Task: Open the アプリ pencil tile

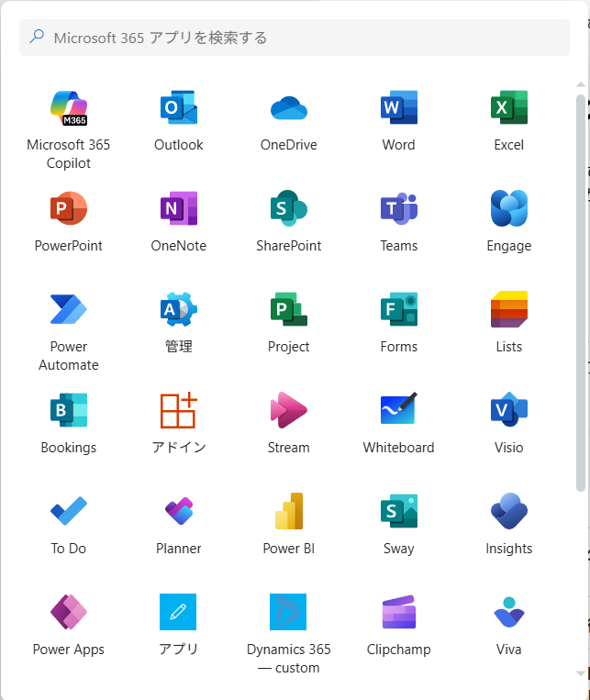Action: pos(178,612)
